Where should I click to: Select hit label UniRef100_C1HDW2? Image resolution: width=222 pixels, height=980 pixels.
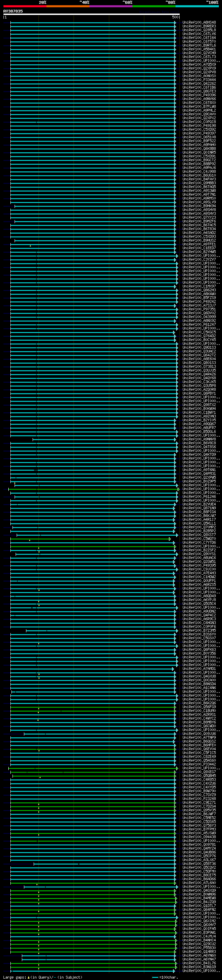tap(199, 577)
